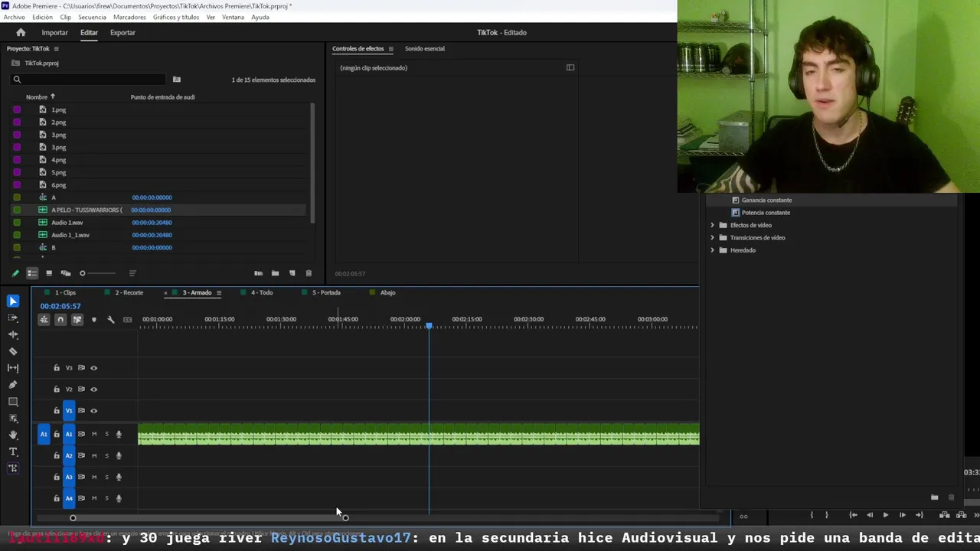Toggle visibility eye of track V3
The height and width of the screenshot is (551, 980).
[94, 368]
